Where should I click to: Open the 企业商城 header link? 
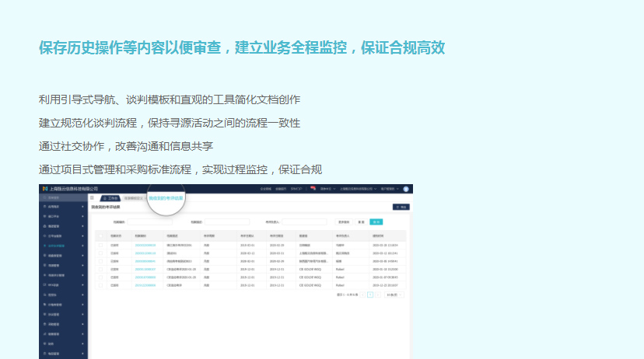266,189
